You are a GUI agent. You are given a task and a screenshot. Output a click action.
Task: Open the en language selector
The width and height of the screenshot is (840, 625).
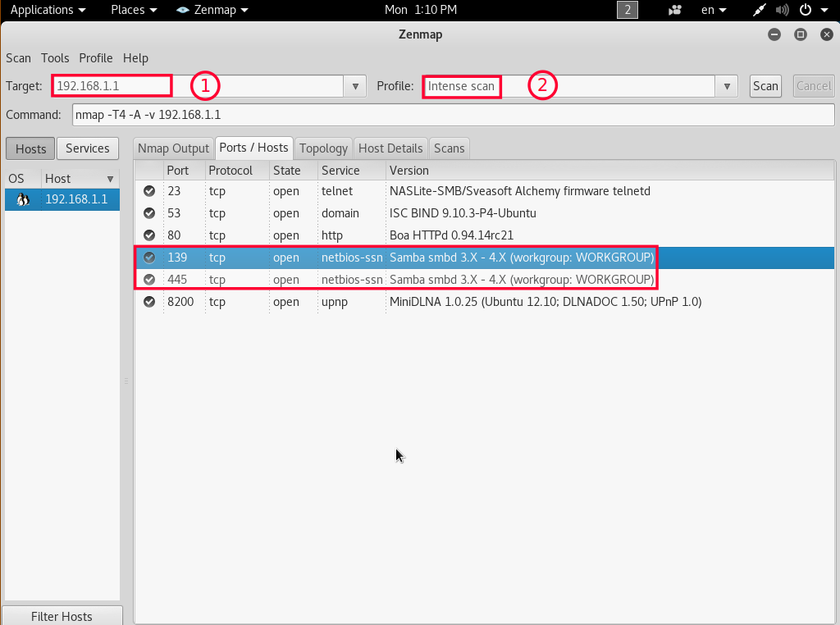[712, 10]
